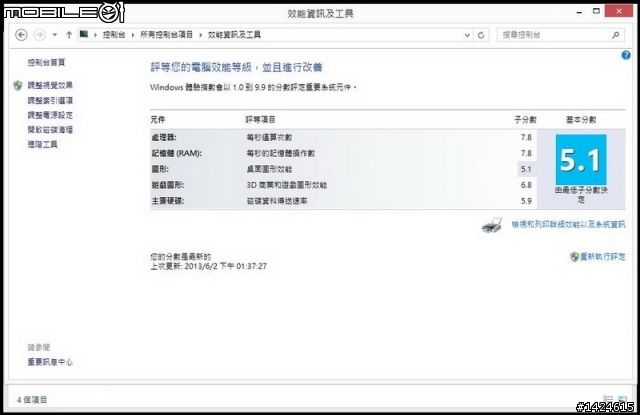Expand the chevron after 控制台 breadcrumb
This screenshot has height=415, width=640.
pos(133,35)
